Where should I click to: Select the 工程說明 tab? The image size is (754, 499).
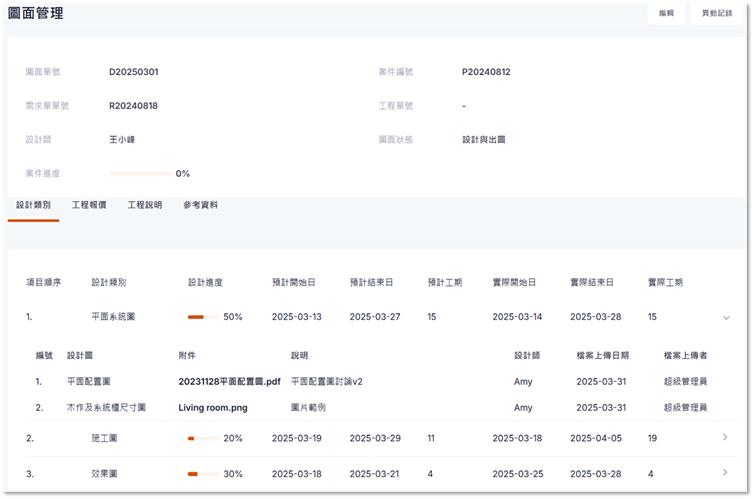144,205
